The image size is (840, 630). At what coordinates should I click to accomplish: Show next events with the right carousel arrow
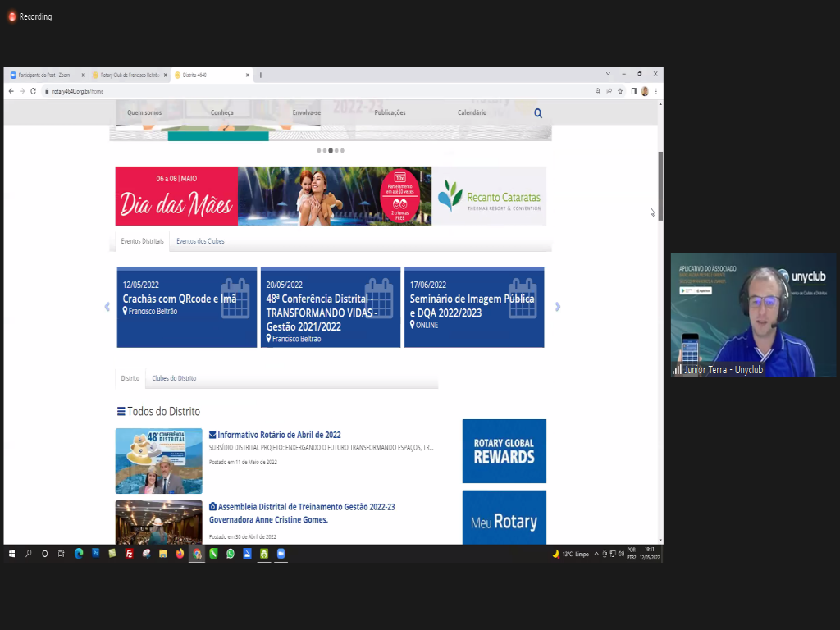pyautogui.click(x=558, y=307)
